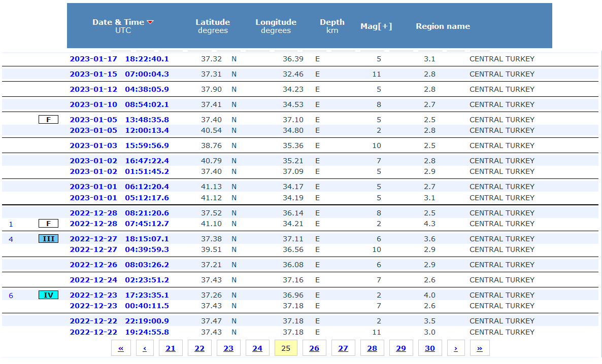Click the Mag[+] column header
The image size is (602, 364).
(376, 26)
